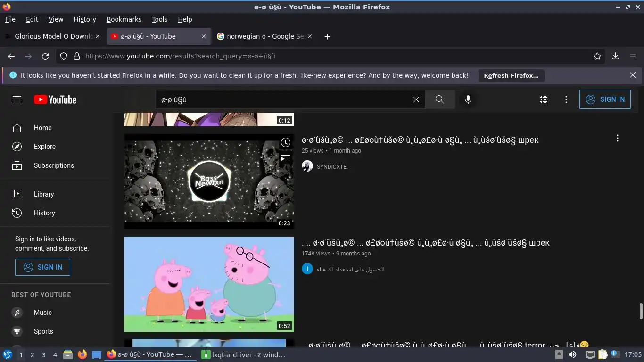Screen dimensions: 644x362
Task: Open Firefox downloads panel
Action: coord(615,56)
